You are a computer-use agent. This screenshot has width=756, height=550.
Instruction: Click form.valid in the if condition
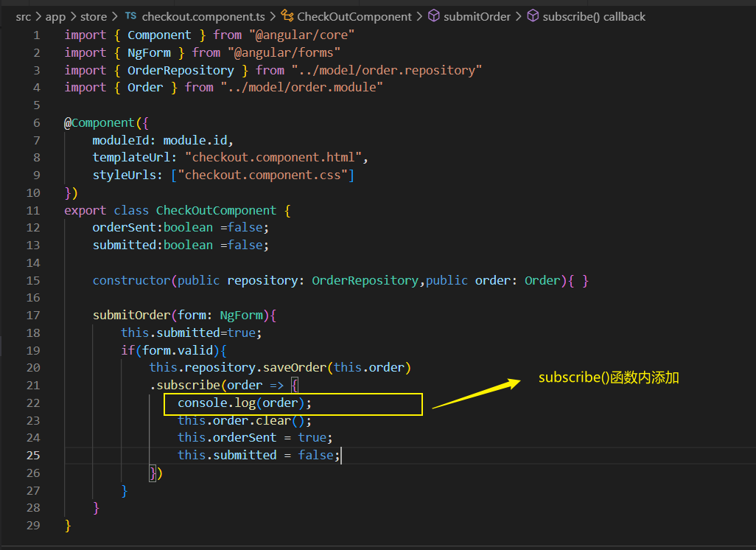tap(178, 351)
